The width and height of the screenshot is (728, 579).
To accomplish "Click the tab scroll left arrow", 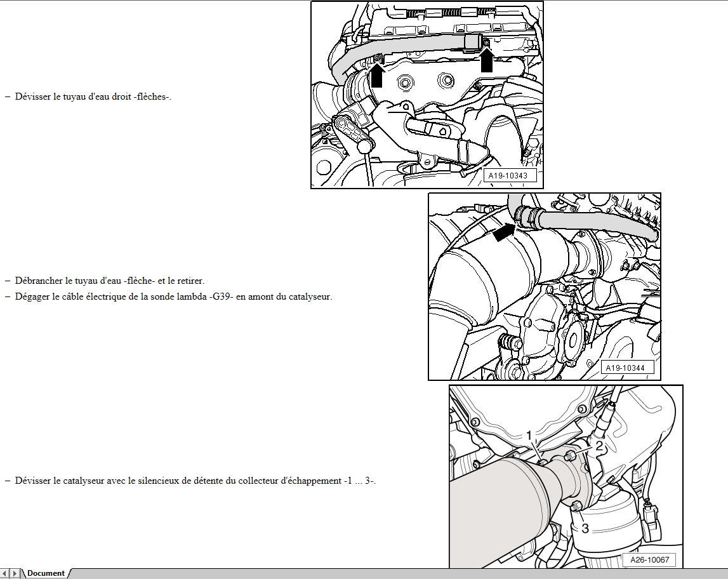I will point(5,573).
